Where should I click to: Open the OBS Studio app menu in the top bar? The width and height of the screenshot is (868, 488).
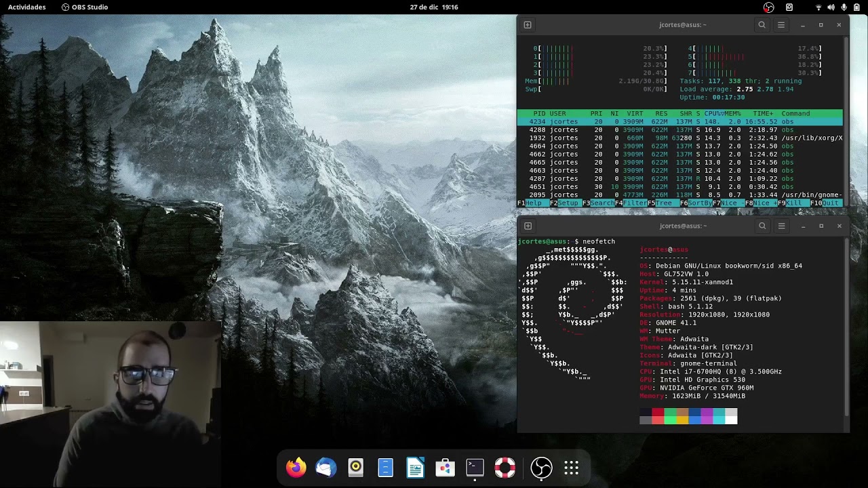85,7
